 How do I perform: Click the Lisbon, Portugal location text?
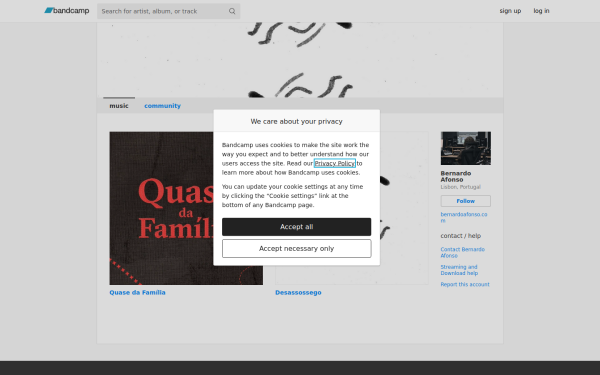(x=460, y=187)
